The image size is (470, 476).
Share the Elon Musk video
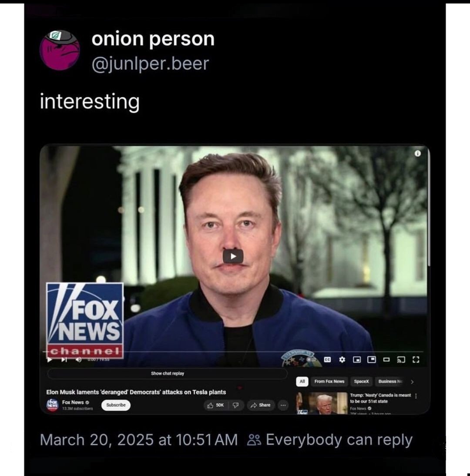[261, 405]
